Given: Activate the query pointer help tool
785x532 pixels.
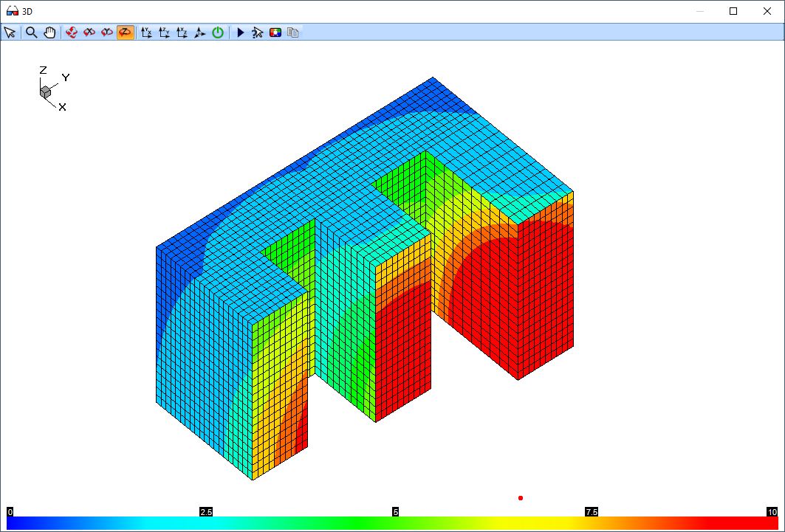Looking at the screenshot, I should click(x=258, y=32).
